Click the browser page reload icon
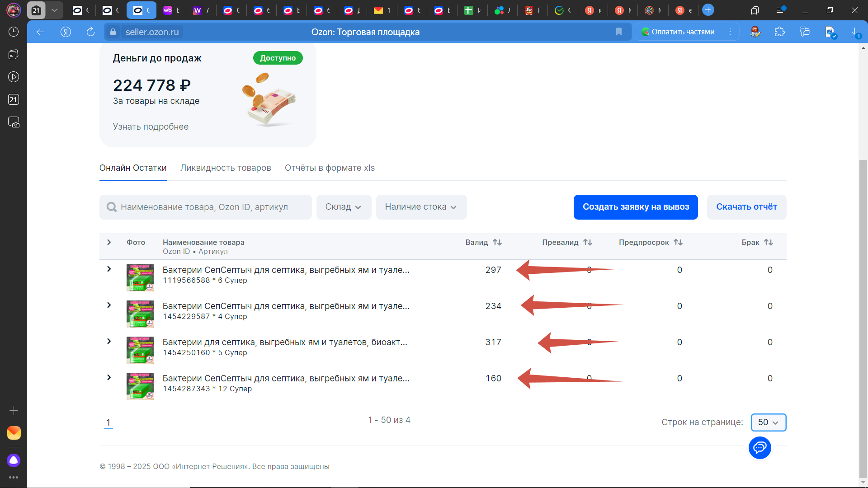 coord(90,32)
